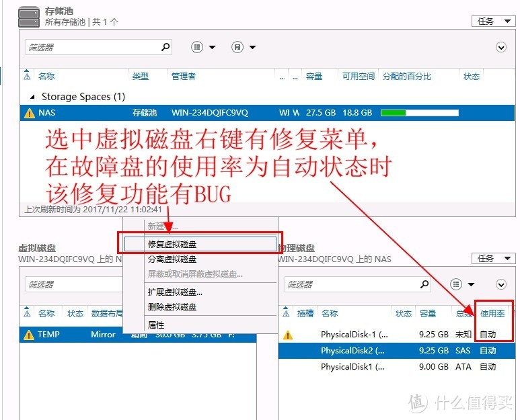Screen dimensions: 520x420
Task: Sort storage pools by 类型 column
Action: coord(141,76)
